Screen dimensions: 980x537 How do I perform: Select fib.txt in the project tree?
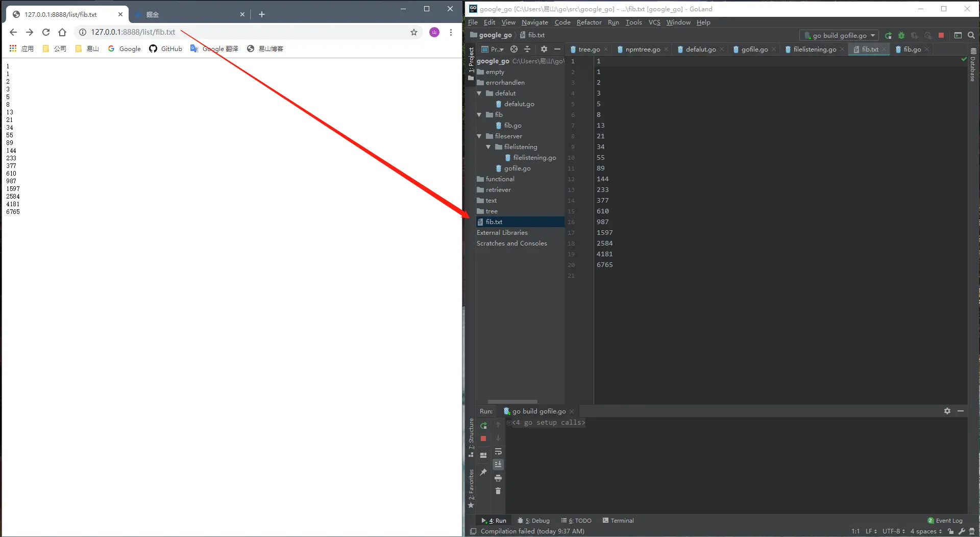coord(520,222)
